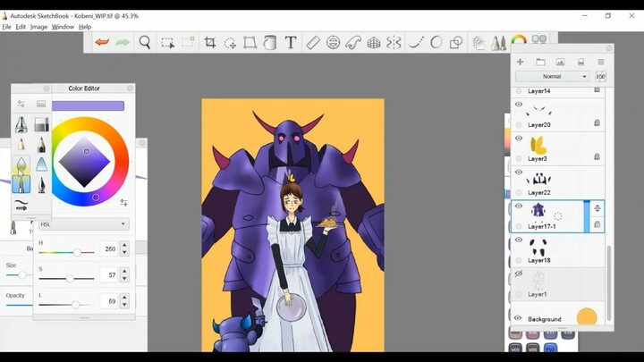Image resolution: width=644 pixels, height=362 pixels.
Task: Open the Perspective Guide tool
Action: click(373, 42)
